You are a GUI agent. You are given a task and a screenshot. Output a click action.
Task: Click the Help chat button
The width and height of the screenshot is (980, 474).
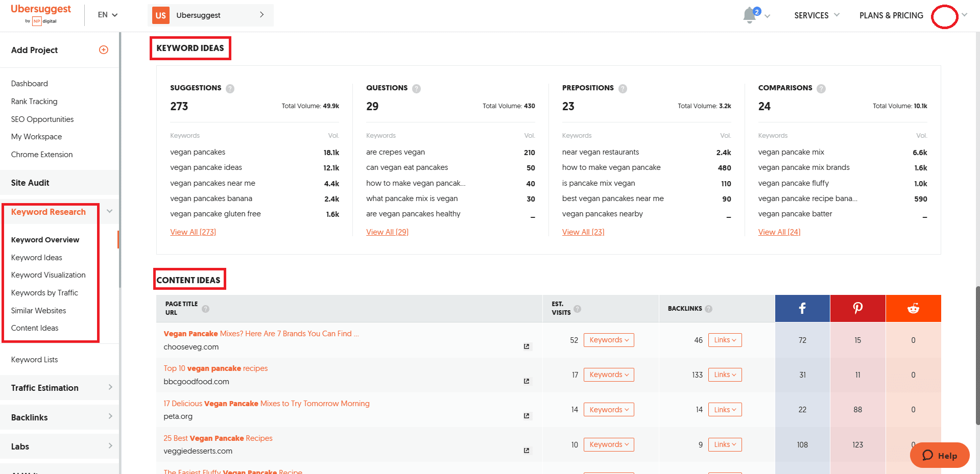coord(940,455)
